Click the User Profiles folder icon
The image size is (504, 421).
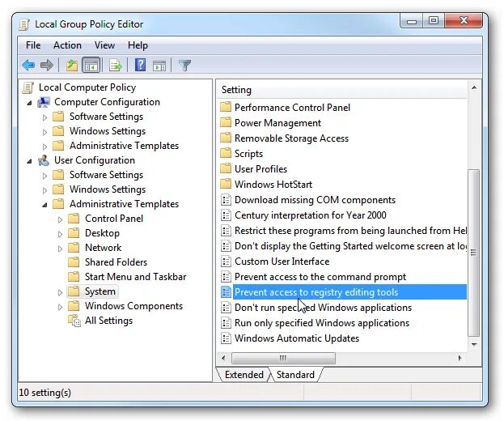coord(226,168)
